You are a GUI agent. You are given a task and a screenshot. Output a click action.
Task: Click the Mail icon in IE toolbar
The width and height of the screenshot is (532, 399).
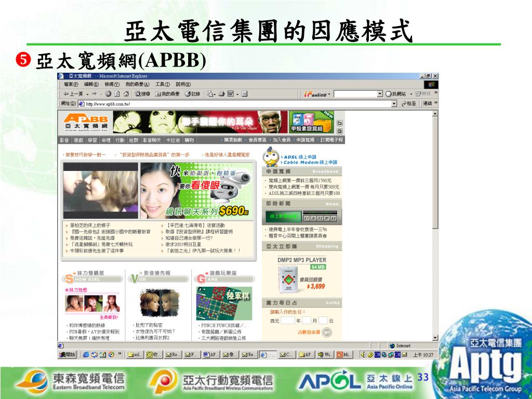[x=210, y=94]
